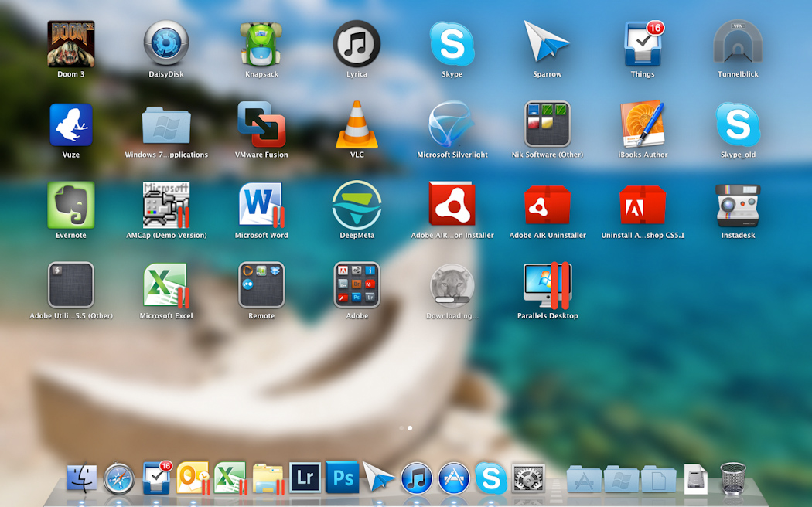Open Windows Explorer folder in Dock
This screenshot has height=507, width=812.
click(x=268, y=479)
